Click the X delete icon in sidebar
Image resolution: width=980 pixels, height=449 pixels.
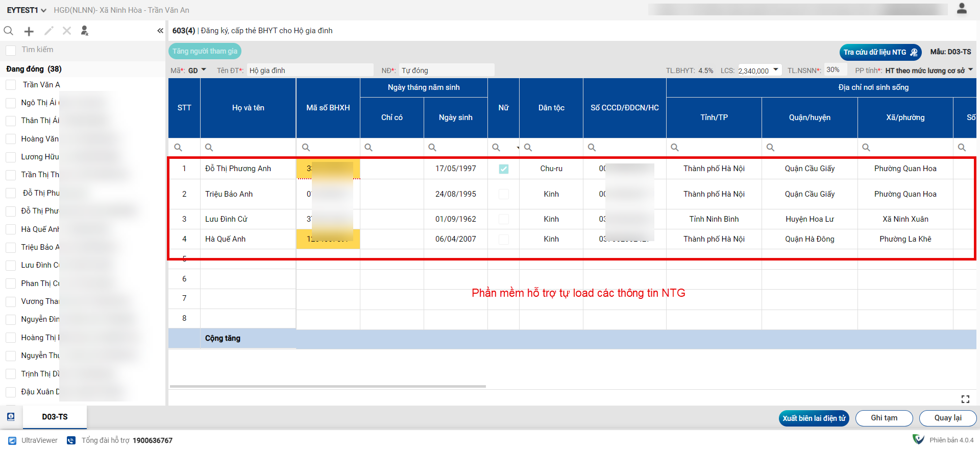[67, 31]
